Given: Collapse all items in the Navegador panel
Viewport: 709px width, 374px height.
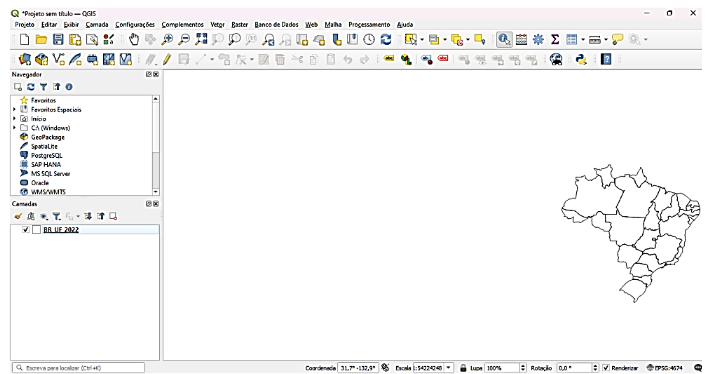Looking at the screenshot, I should click(56, 87).
